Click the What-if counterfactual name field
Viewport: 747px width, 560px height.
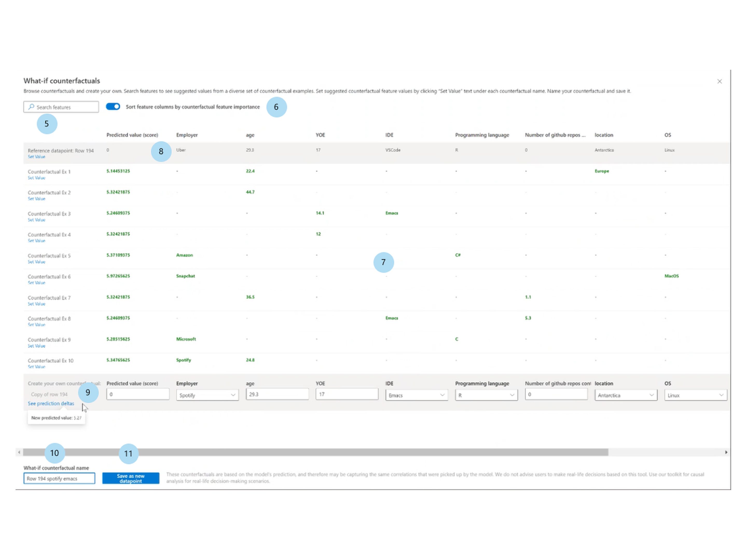pyautogui.click(x=59, y=478)
